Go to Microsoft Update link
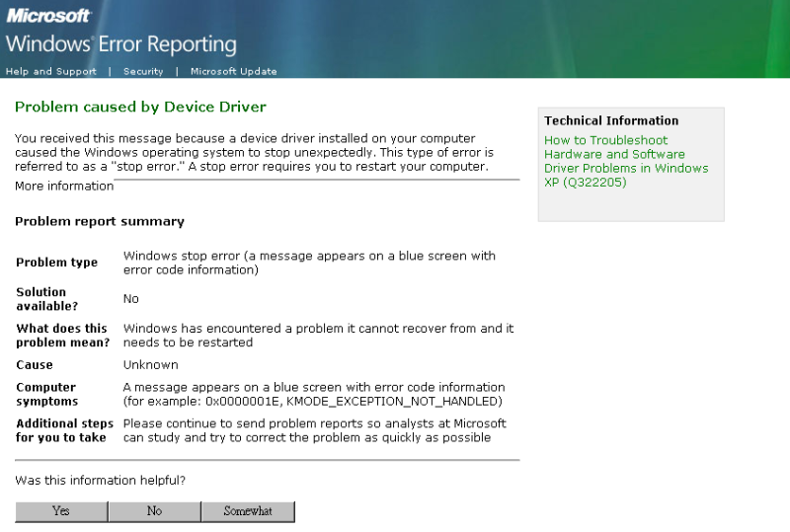Viewport: 790px width, 532px height. [234, 71]
